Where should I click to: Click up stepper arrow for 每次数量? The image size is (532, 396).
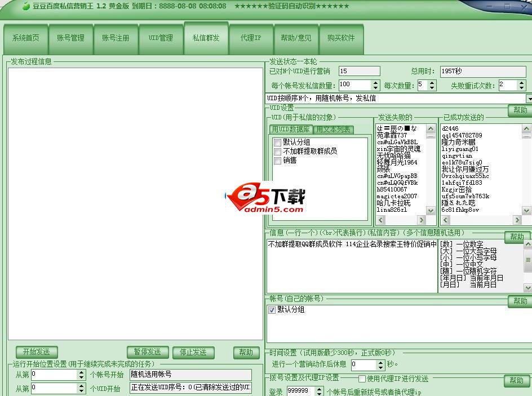pyautogui.click(x=432, y=82)
